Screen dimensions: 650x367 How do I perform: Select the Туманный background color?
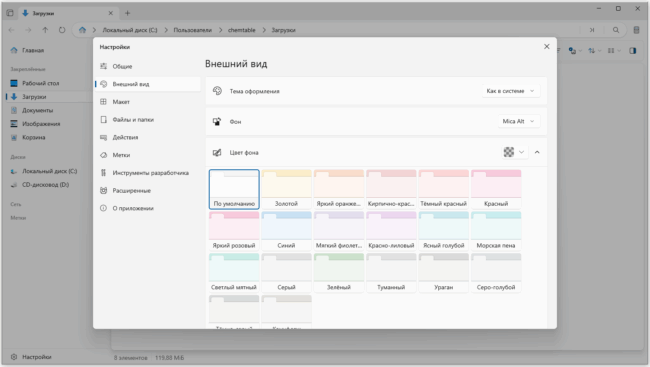pos(391,273)
